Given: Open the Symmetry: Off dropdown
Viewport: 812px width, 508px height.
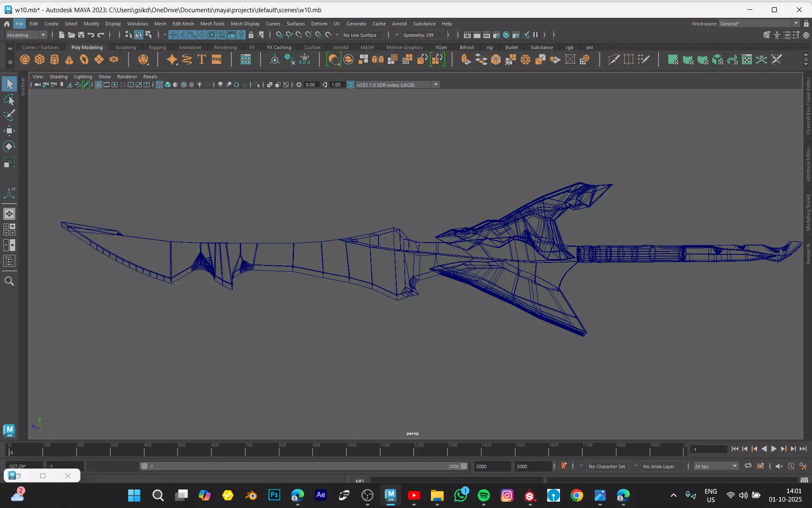Looking at the screenshot, I should pos(422,35).
